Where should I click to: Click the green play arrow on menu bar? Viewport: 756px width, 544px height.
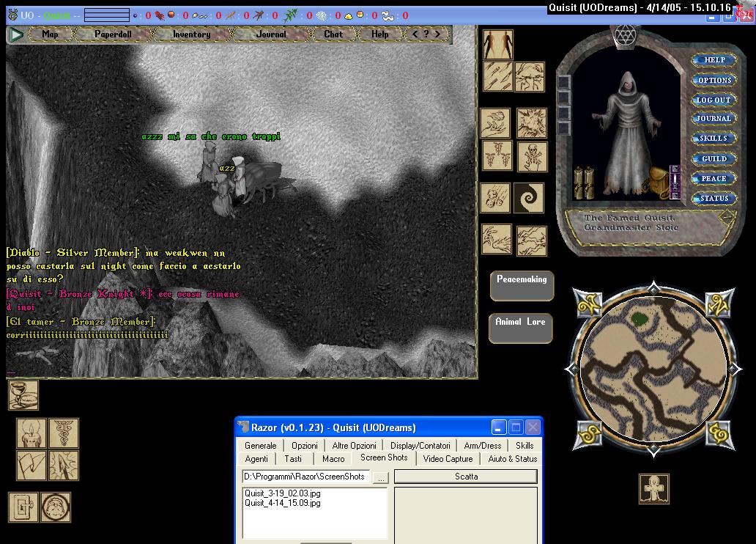click(x=17, y=34)
